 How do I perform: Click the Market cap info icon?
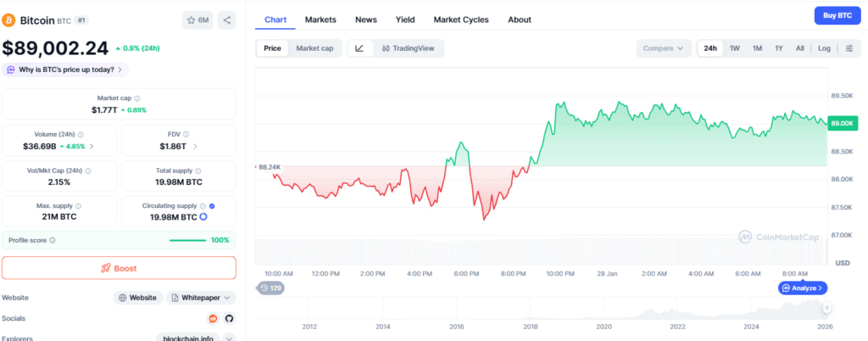(136, 98)
